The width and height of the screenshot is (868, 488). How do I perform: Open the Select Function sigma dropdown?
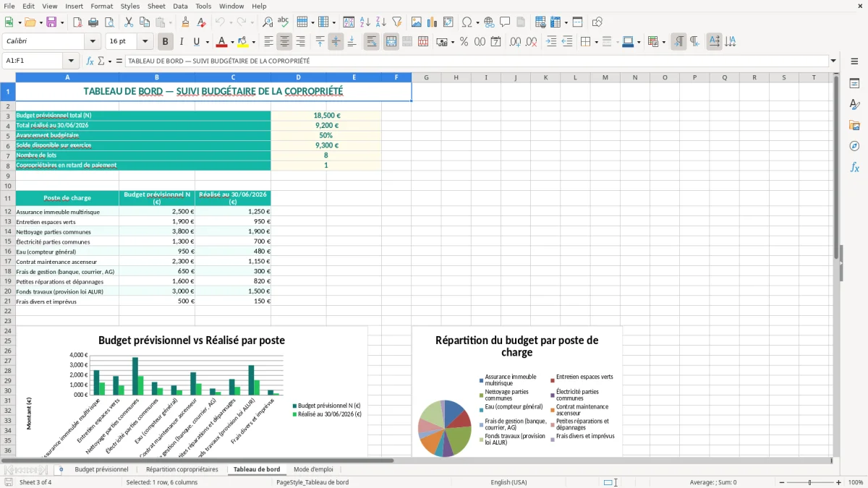[x=110, y=61]
